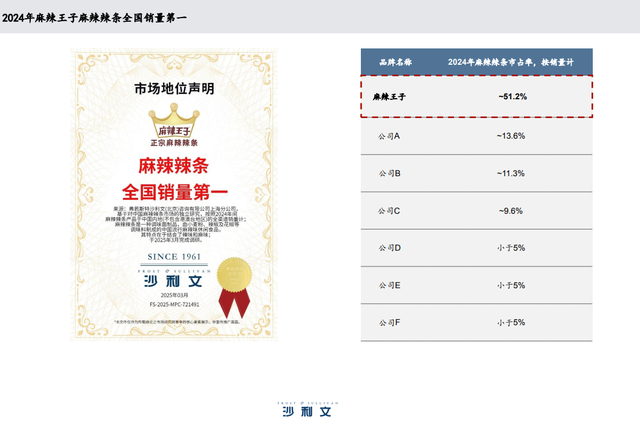
Task: Click the source paragraph on the certificate
Action: [x=176, y=225]
